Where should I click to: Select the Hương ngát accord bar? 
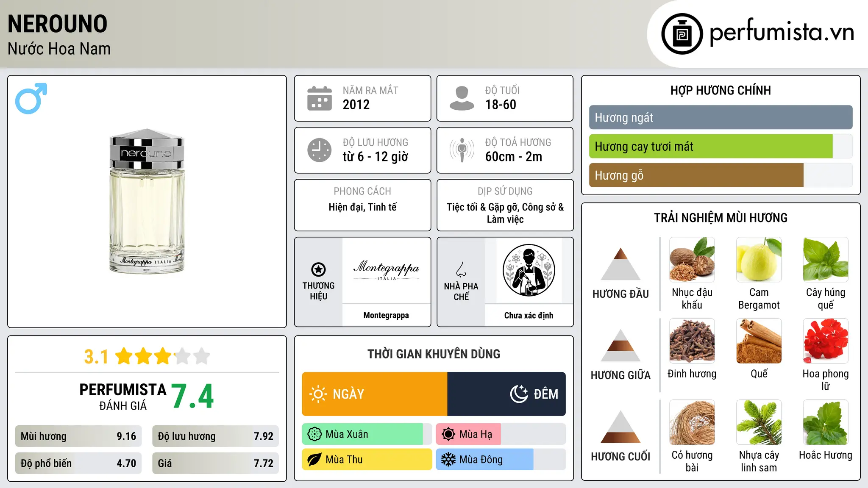click(721, 117)
